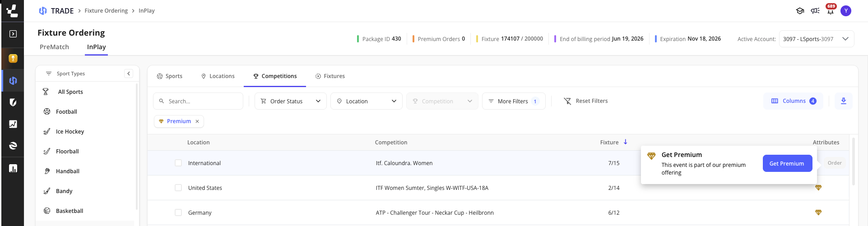Open notifications bell with 689 badge
The image size is (868, 226).
point(831,10)
